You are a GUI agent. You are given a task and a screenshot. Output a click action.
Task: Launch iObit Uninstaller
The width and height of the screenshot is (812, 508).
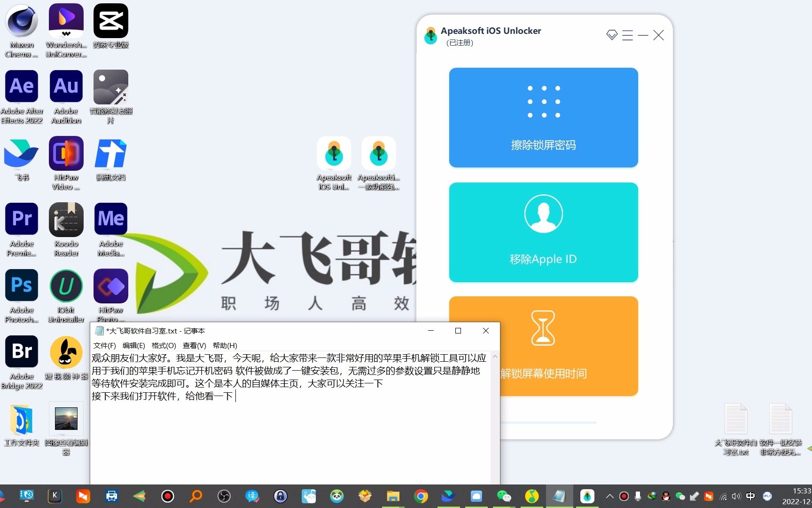[x=66, y=286]
